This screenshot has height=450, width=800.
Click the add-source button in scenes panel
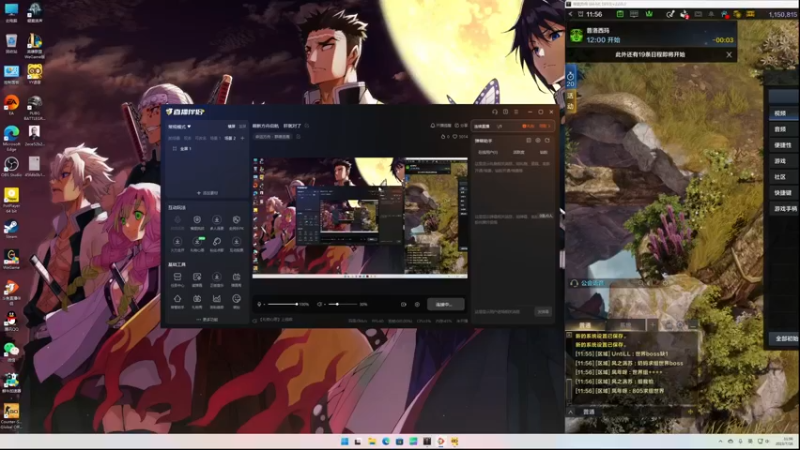pyautogui.click(x=207, y=193)
